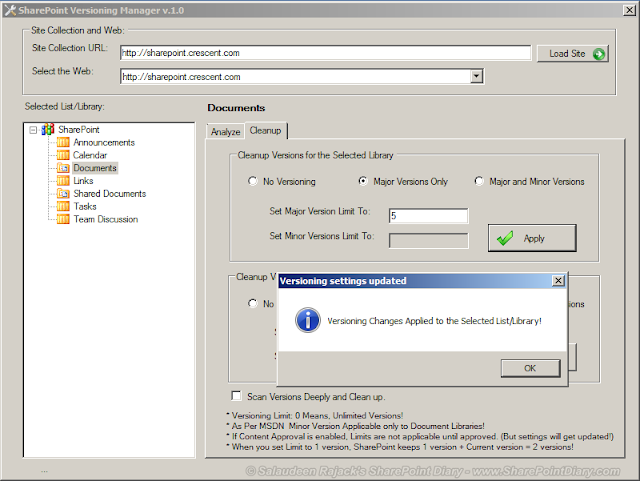Image resolution: width=640 pixels, height=481 pixels.
Task: Click the SharePoint root node icon
Action: pyautogui.click(x=48, y=129)
